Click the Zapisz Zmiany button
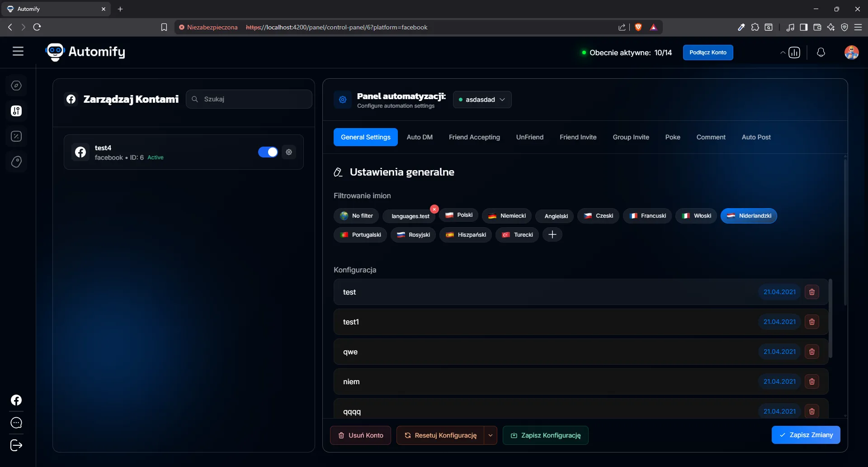Image resolution: width=868 pixels, height=467 pixels. [806, 435]
